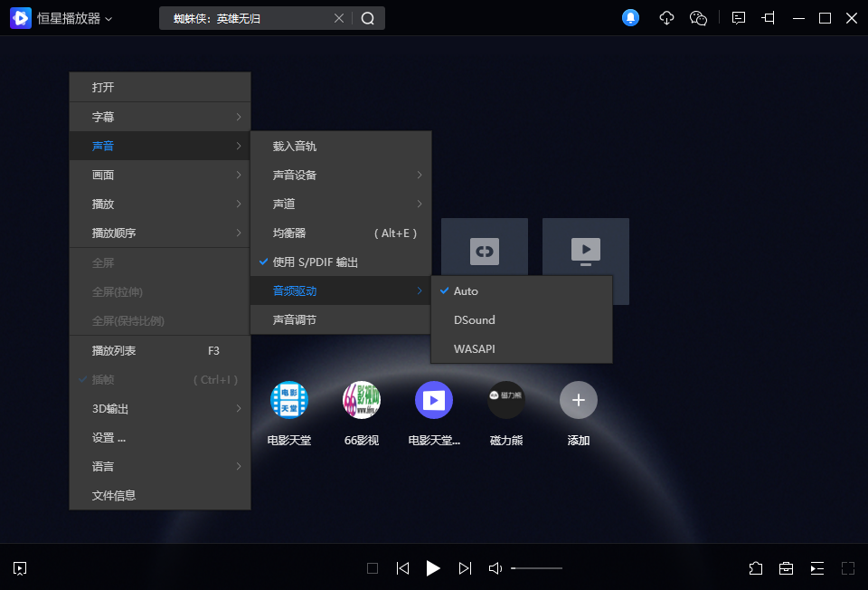This screenshot has height=590, width=868.
Task: Choose 载入音轨 menu entry
Action: [295, 147]
